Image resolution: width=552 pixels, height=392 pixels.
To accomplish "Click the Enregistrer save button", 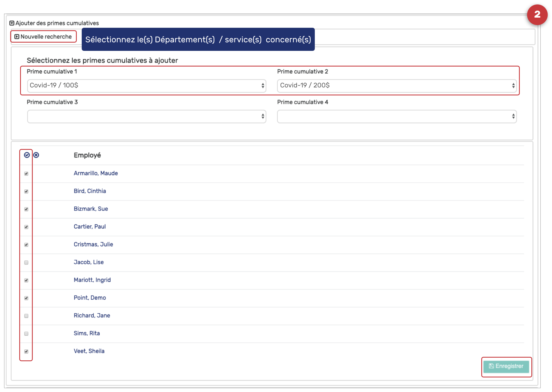I will (x=506, y=366).
